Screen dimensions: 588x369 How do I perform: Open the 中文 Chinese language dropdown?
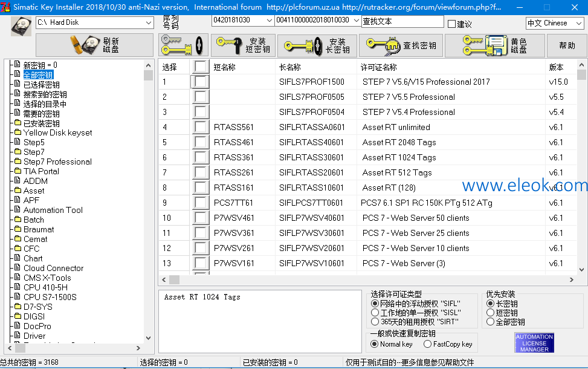coord(578,23)
